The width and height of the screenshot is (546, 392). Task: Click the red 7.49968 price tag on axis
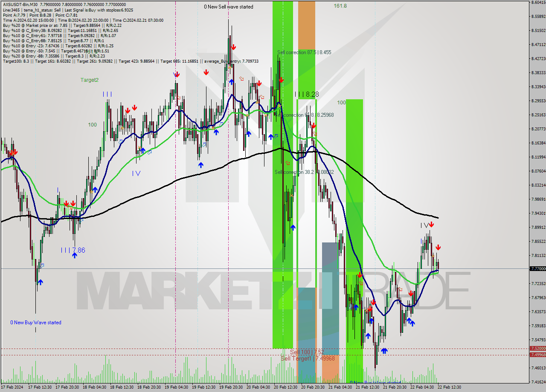pos(537,355)
